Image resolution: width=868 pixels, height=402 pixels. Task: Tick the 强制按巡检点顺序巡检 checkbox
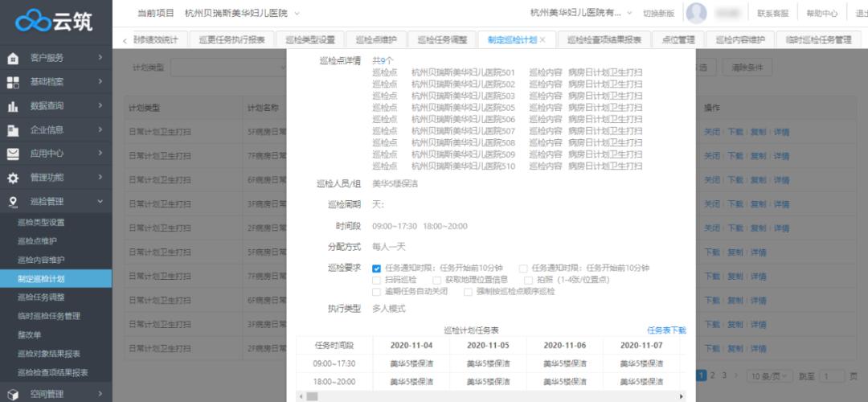468,292
